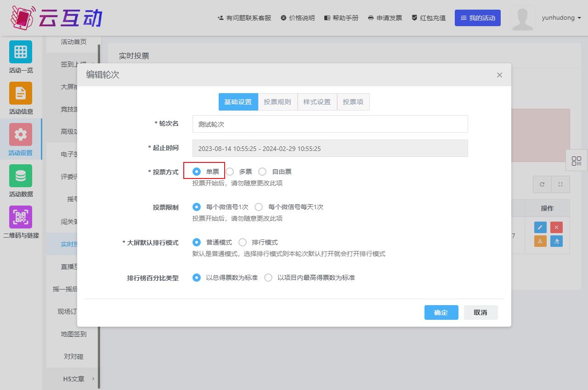Click the refresh icon above the table
Screen dimensions: 588x390
(542, 184)
